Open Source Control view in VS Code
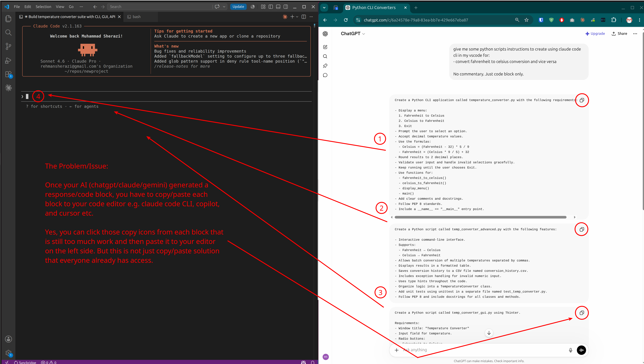644x364 pixels. click(8, 46)
